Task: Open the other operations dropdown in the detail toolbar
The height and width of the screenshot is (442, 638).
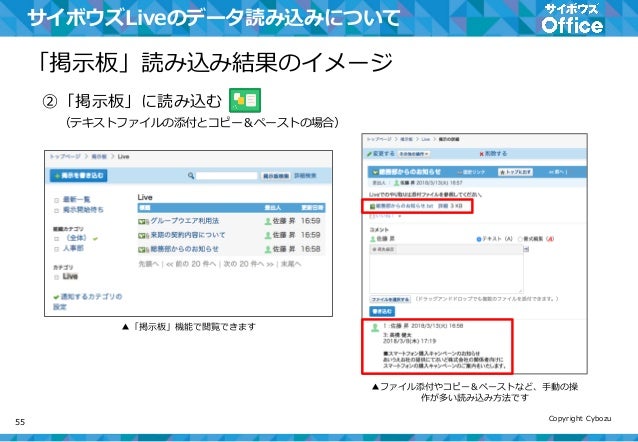Action: 413,154
